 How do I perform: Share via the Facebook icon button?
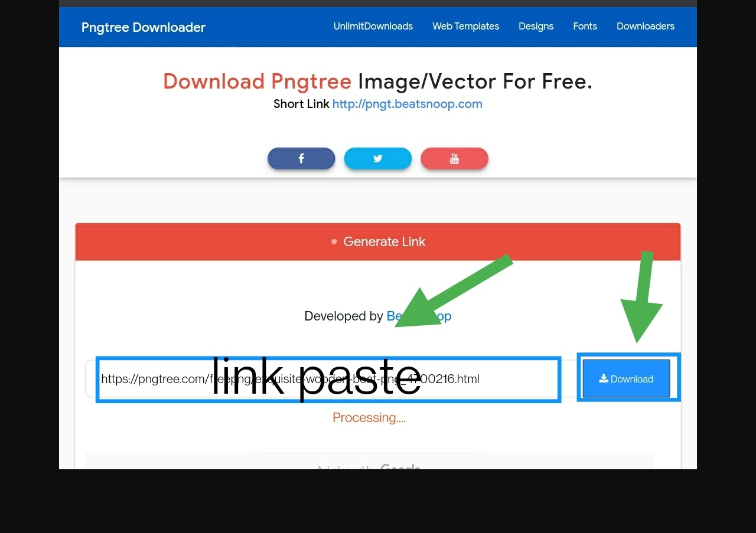pos(301,158)
